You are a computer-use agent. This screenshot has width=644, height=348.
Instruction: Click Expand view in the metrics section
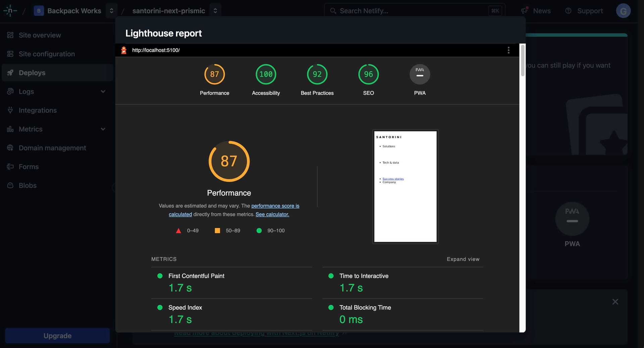click(463, 259)
